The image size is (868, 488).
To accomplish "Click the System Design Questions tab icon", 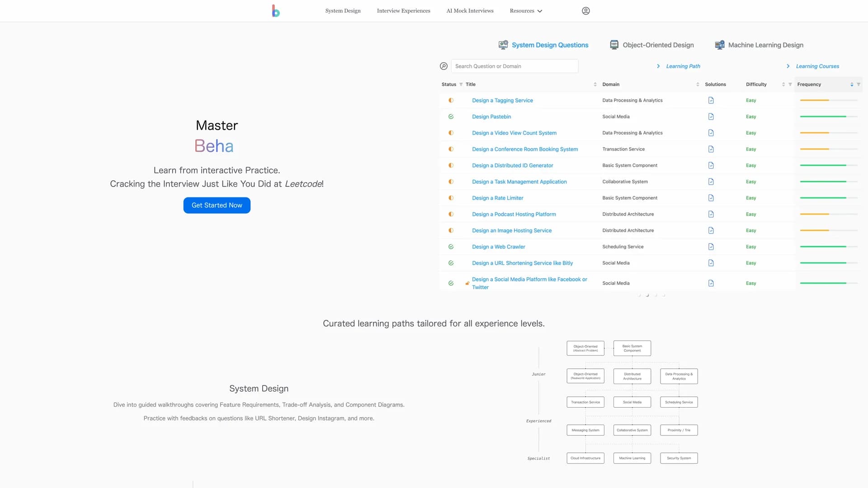I will [x=503, y=45].
